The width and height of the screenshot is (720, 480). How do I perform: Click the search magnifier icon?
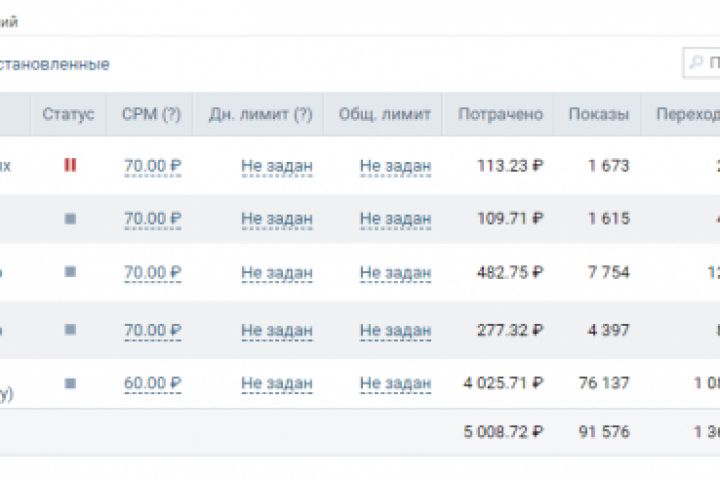[695, 64]
